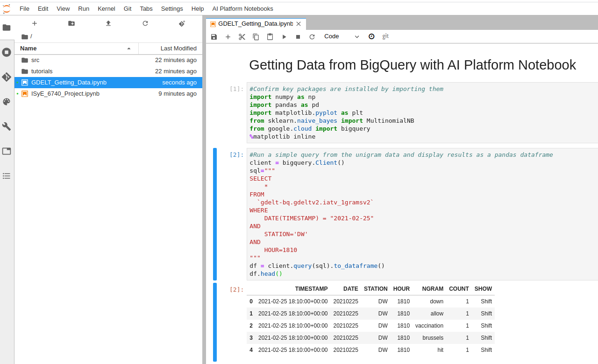Click the Jupyter logo icon
This screenshot has width=598, height=364.
coord(7,8)
